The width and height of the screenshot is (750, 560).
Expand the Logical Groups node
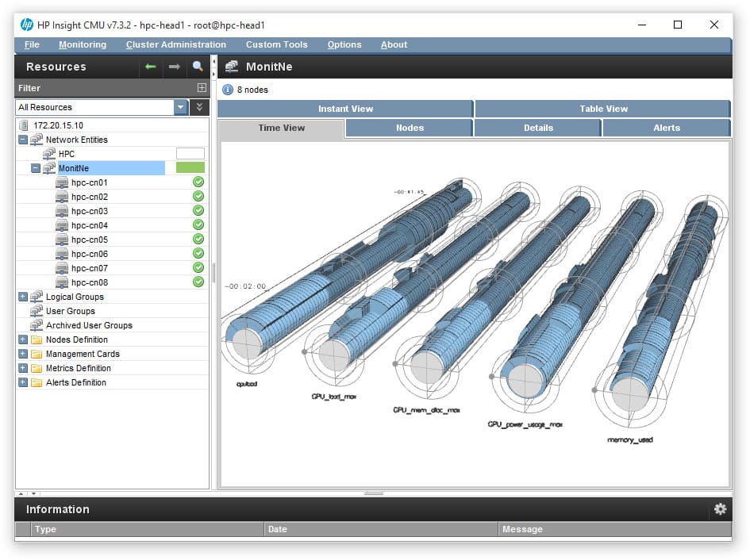(x=22, y=297)
